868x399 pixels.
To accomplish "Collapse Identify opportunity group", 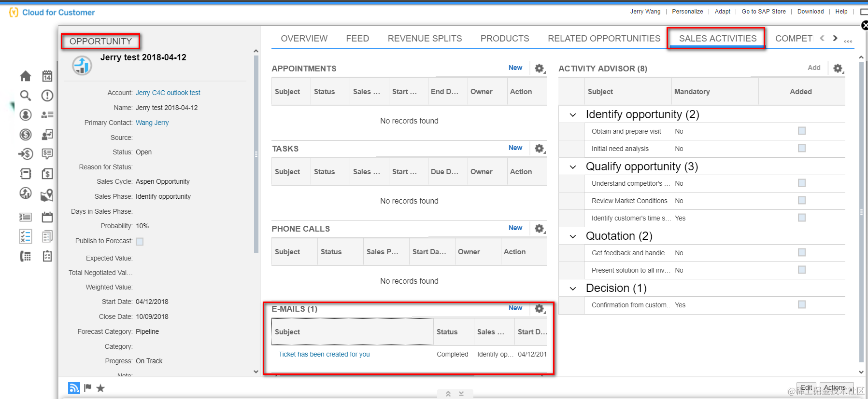I will (573, 115).
